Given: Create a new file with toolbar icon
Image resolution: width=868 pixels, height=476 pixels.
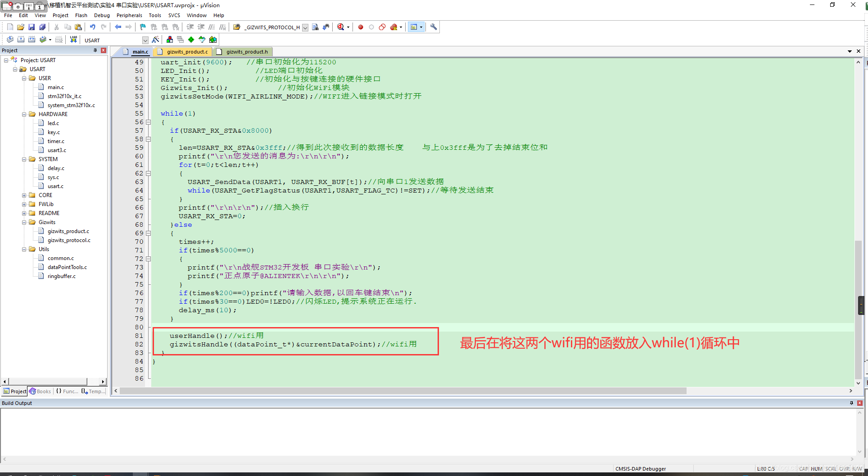Looking at the screenshot, I should pos(10,27).
